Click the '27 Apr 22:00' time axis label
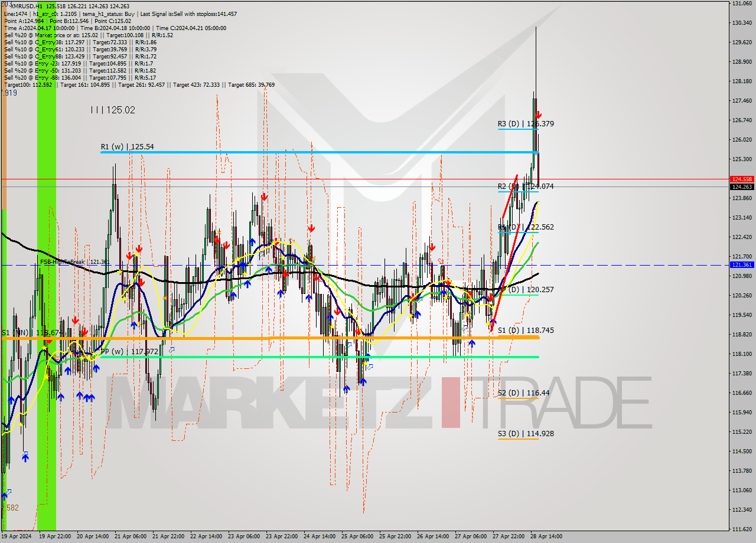The height and width of the screenshot is (543, 756). [x=509, y=537]
